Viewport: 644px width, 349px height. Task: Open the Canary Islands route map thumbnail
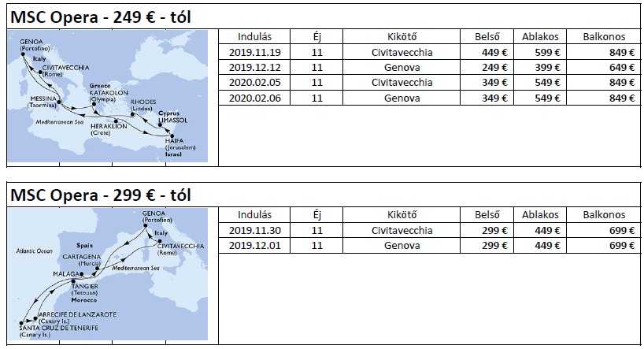click(x=107, y=274)
